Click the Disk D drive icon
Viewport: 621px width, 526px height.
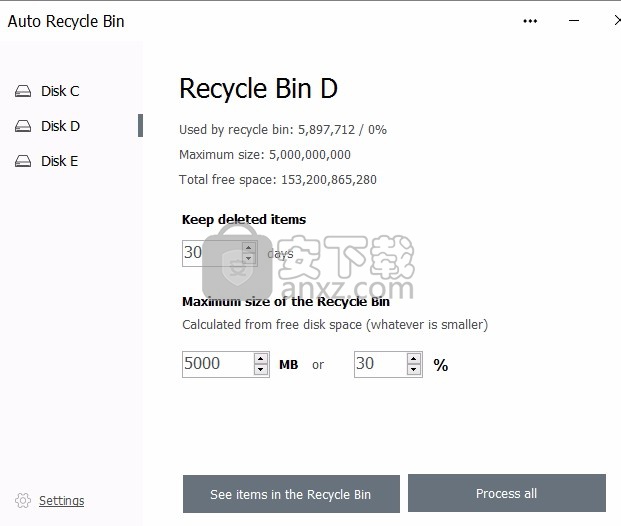[23, 126]
